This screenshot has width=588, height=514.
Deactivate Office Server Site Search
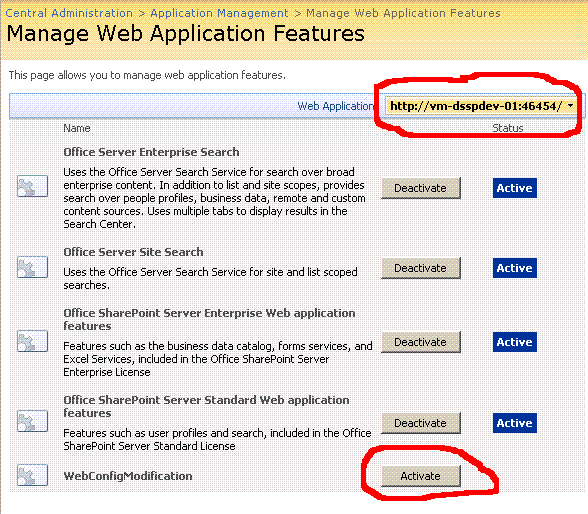click(420, 268)
